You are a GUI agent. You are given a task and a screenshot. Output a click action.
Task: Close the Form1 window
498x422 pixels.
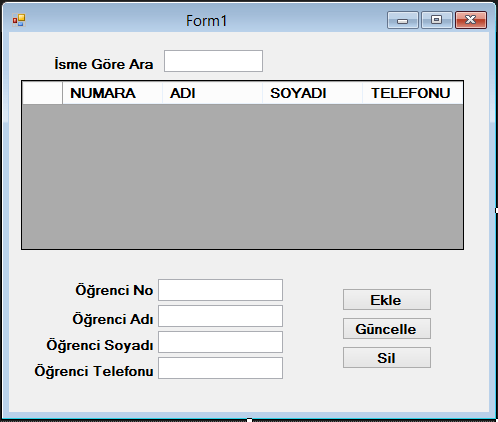coord(471,20)
